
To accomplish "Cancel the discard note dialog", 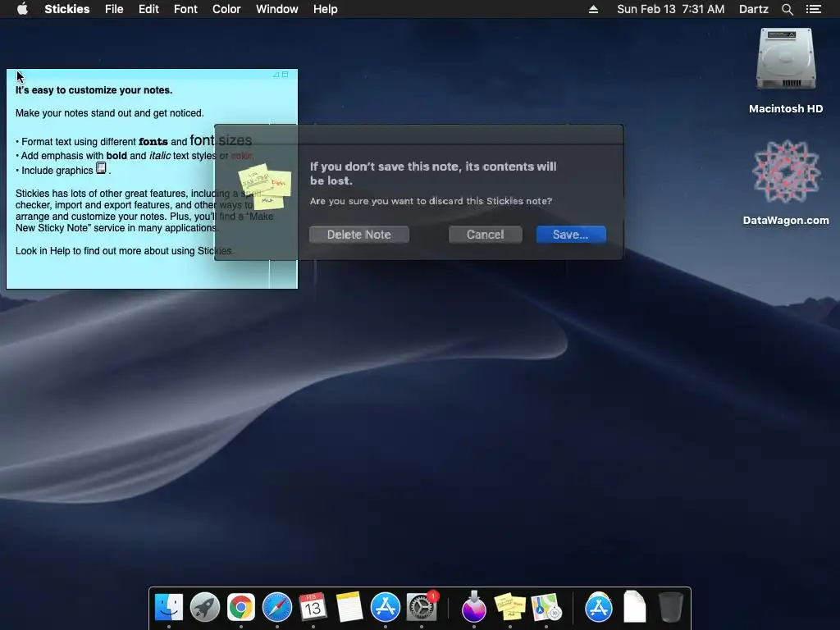I will pyautogui.click(x=485, y=235).
